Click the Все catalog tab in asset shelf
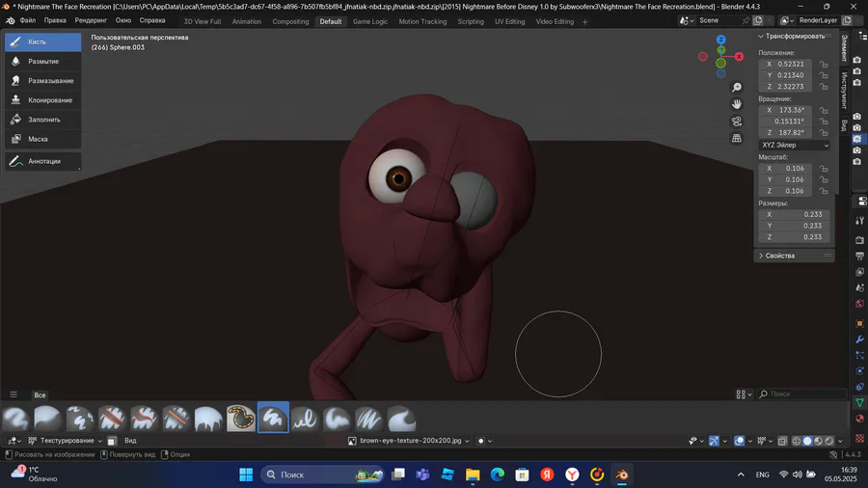Image resolution: width=868 pixels, height=488 pixels. [40, 395]
